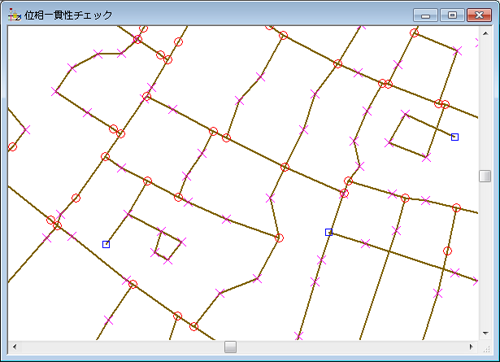Maximize the 位相一貫性チェック window
The width and height of the screenshot is (500, 362).
(x=452, y=15)
